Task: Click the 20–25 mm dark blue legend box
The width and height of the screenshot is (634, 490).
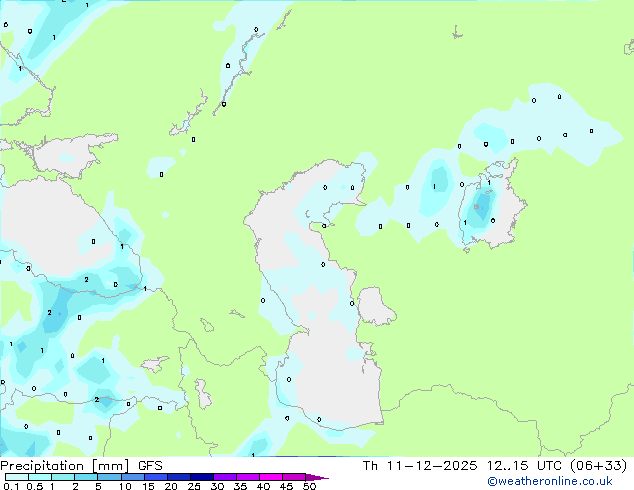Action: (x=179, y=477)
